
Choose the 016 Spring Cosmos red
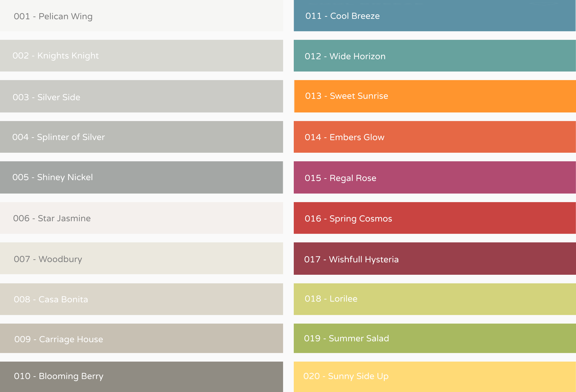(434, 218)
